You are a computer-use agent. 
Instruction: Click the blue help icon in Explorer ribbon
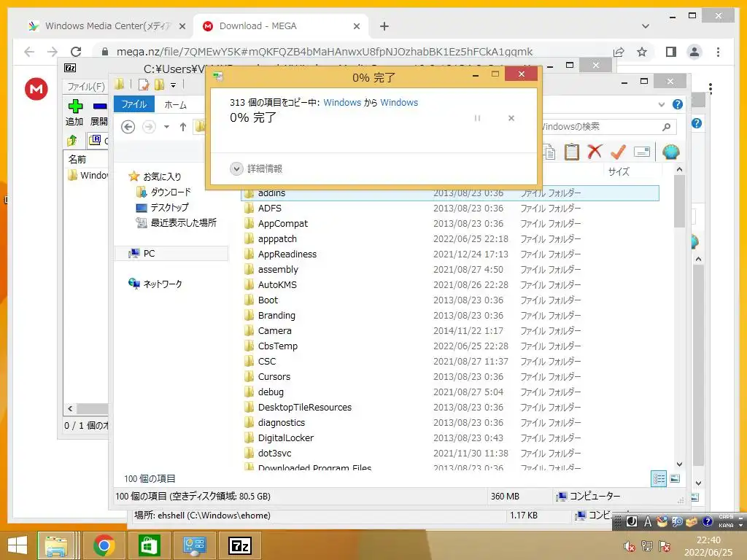click(x=678, y=105)
